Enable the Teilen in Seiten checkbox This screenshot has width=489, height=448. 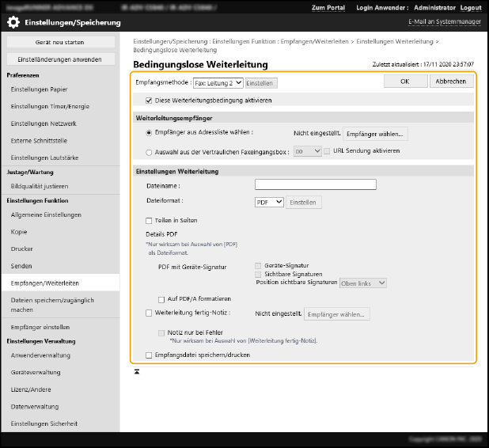point(149,220)
